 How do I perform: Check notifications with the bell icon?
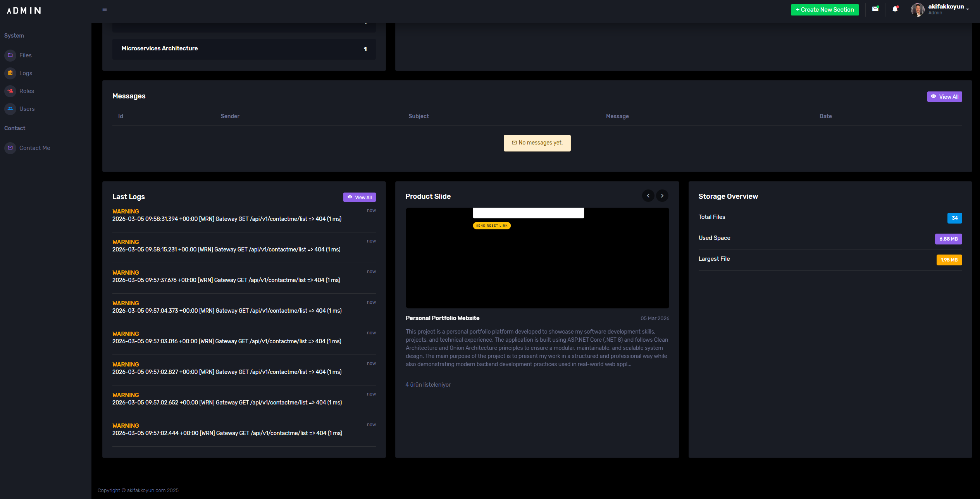pyautogui.click(x=896, y=9)
